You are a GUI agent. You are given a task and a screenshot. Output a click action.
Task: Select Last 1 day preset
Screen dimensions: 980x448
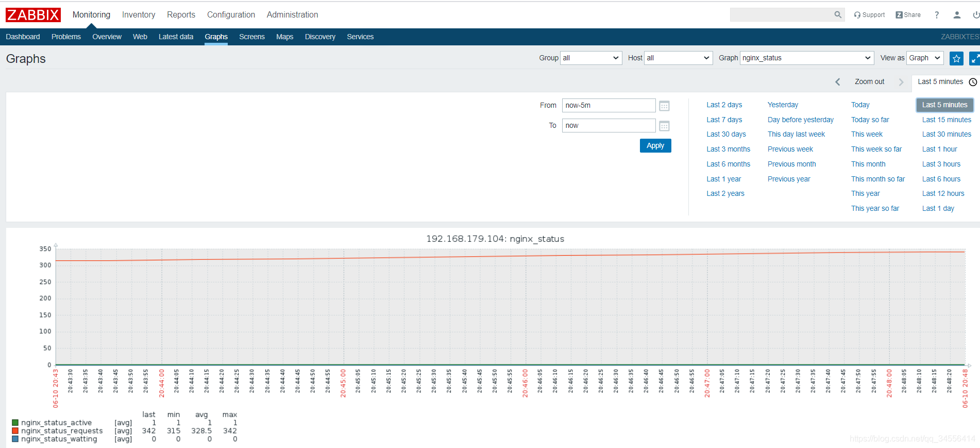[x=938, y=209]
